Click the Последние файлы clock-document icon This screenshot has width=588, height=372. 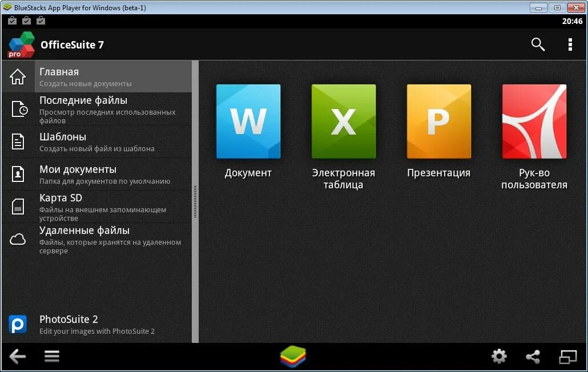[19, 109]
